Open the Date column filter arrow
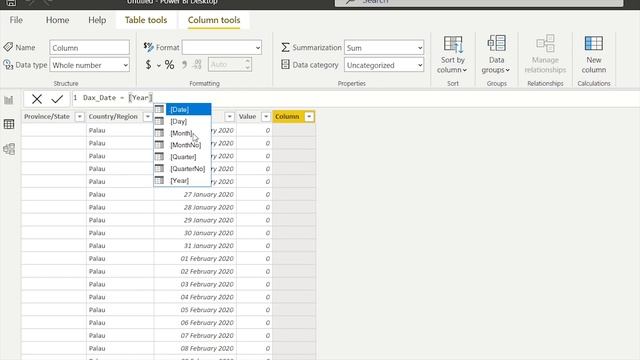Image resolution: width=640 pixels, height=360 pixels. point(229,117)
